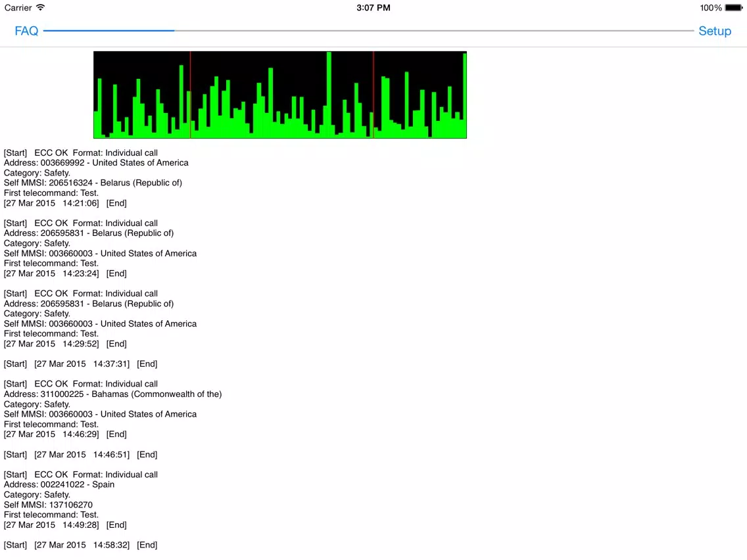Tap the Carrier label in status bar
This screenshot has width=747, height=560.
(18, 8)
